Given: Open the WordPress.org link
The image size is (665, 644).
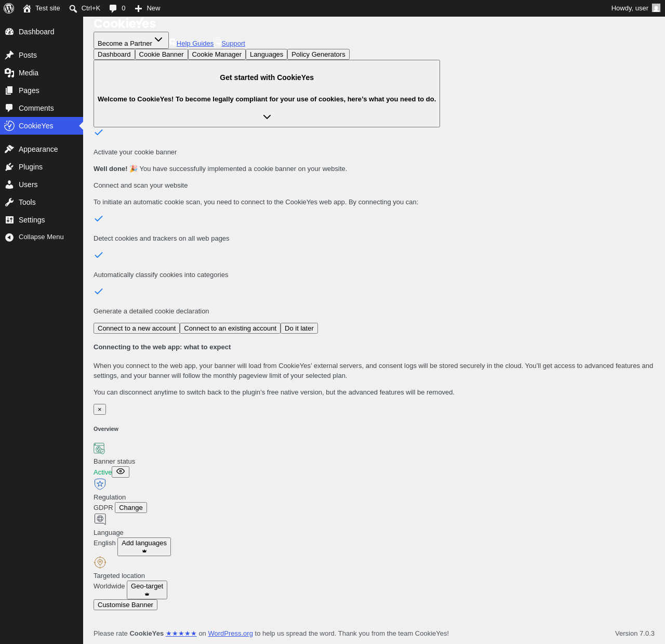Looking at the screenshot, I should tap(231, 634).
